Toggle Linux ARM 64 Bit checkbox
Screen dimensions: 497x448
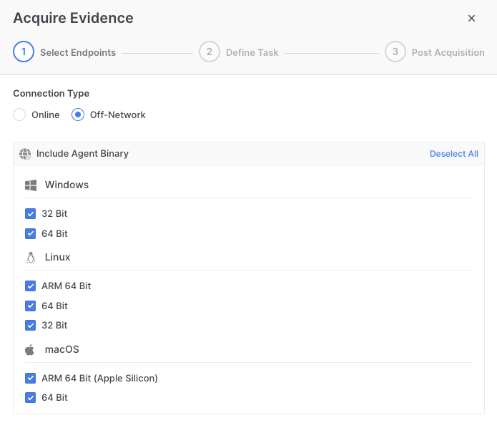click(31, 286)
